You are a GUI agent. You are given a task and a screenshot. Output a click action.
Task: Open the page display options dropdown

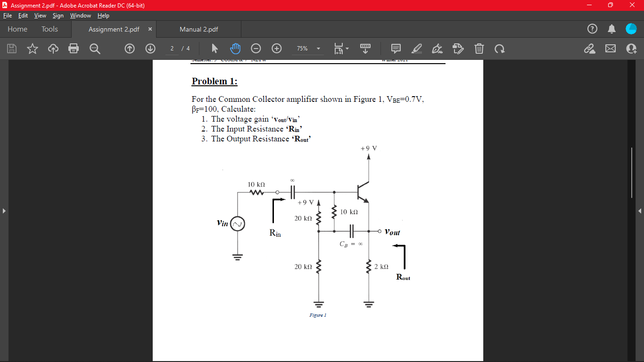(x=340, y=49)
